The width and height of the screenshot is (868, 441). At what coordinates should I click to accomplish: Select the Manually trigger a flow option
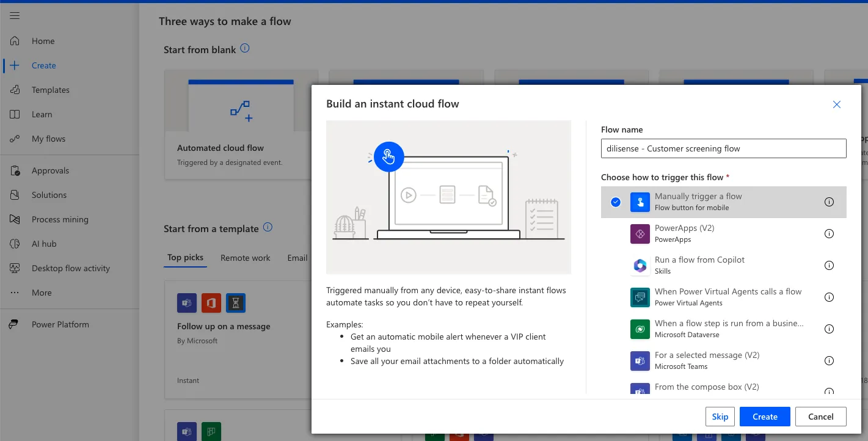point(724,202)
